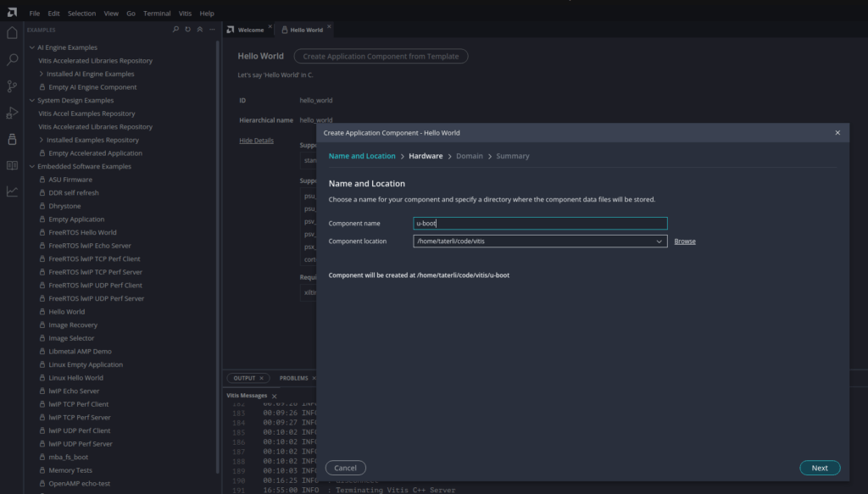868x494 pixels.
Task: Select the mba_fs_boot example
Action: click(x=68, y=458)
